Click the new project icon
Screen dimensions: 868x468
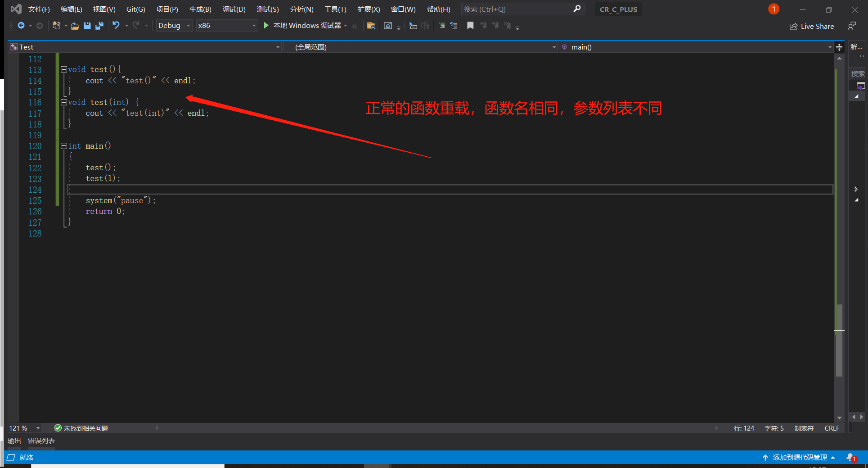click(56, 26)
